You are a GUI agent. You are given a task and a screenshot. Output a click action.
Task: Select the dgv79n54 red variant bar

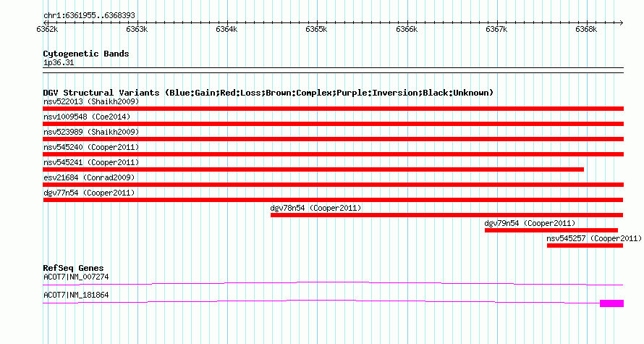tap(551, 230)
